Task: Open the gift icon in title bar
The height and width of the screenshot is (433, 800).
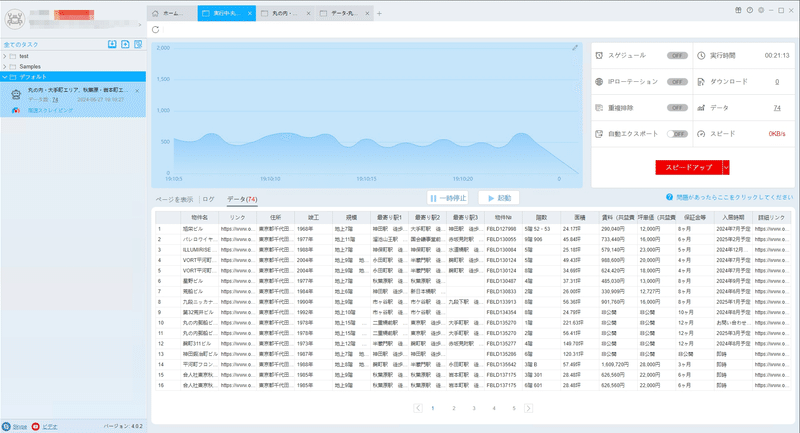Action: tap(738, 10)
